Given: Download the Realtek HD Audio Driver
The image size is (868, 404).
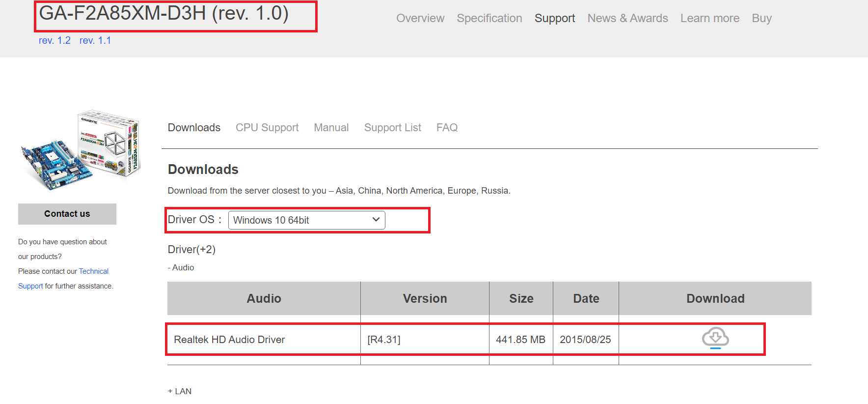Looking at the screenshot, I should click(x=715, y=338).
